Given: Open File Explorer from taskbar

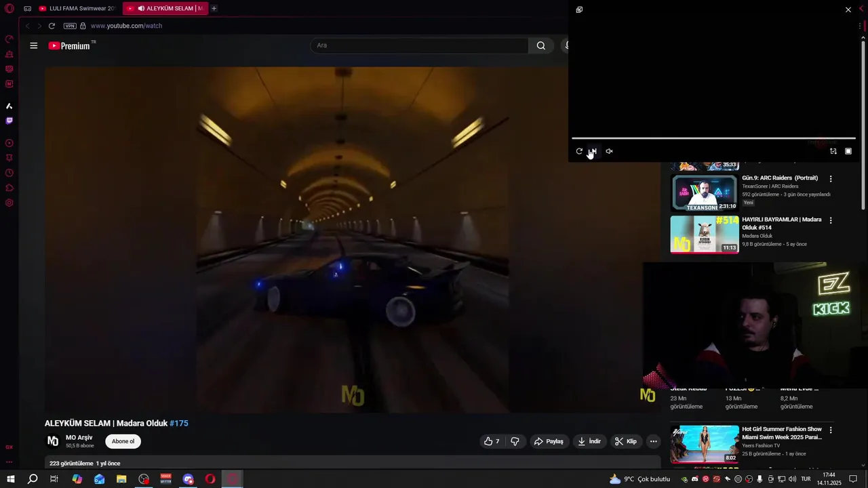Looking at the screenshot, I should click(x=121, y=479).
